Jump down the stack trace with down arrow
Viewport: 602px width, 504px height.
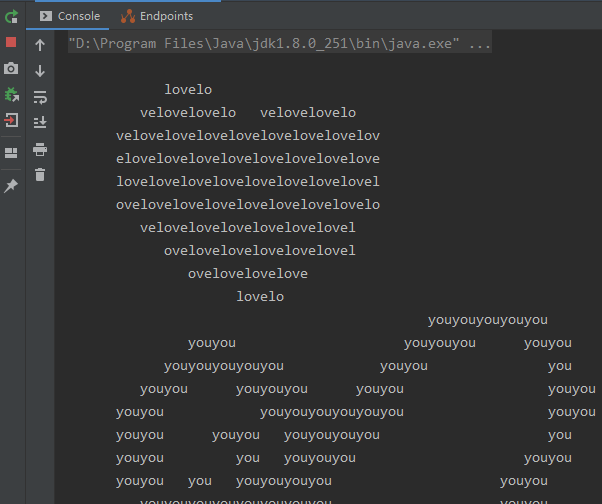click(x=40, y=71)
